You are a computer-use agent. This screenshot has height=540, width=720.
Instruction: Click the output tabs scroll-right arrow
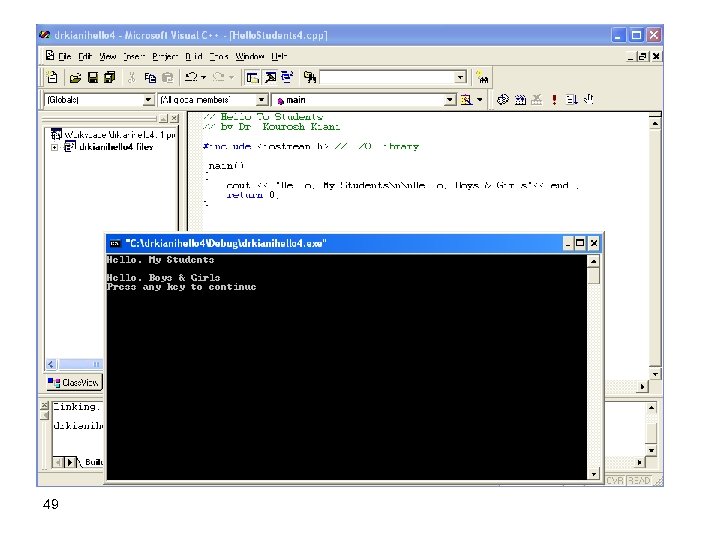70,462
